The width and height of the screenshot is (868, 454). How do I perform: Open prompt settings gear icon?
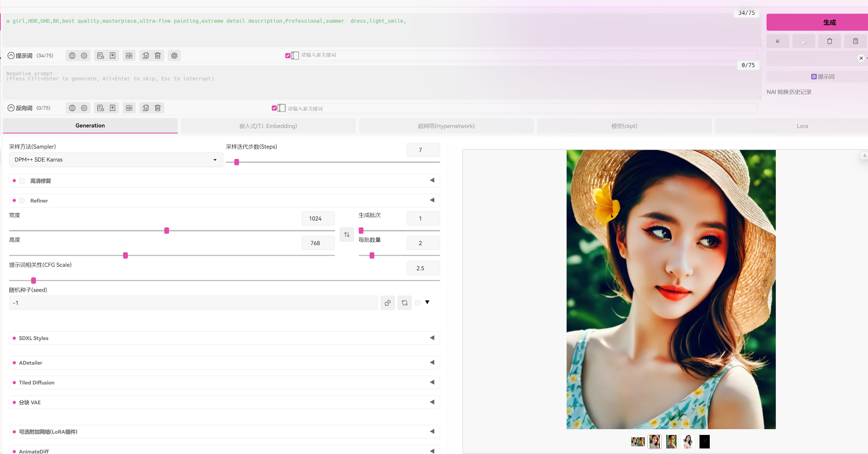84,56
